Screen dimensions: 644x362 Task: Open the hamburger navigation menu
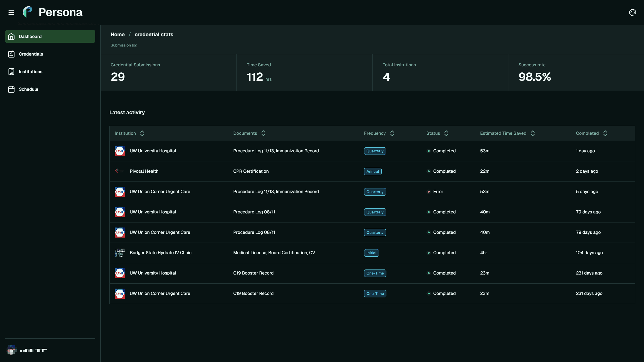click(12, 12)
